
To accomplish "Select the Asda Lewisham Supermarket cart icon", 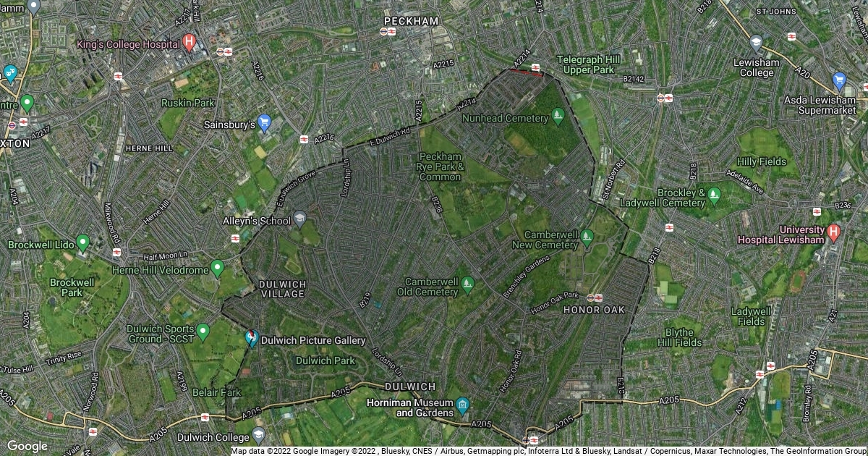I will click(x=839, y=80).
